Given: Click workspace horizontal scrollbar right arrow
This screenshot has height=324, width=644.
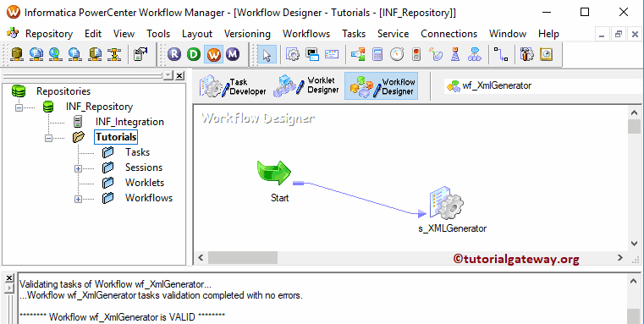Looking at the screenshot, I should 619,258.
